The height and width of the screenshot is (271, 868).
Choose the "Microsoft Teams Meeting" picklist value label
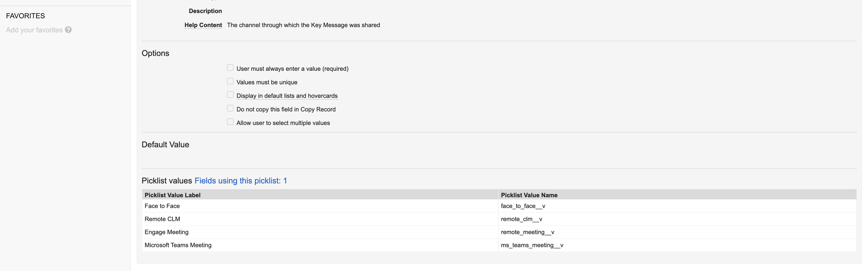[178, 245]
